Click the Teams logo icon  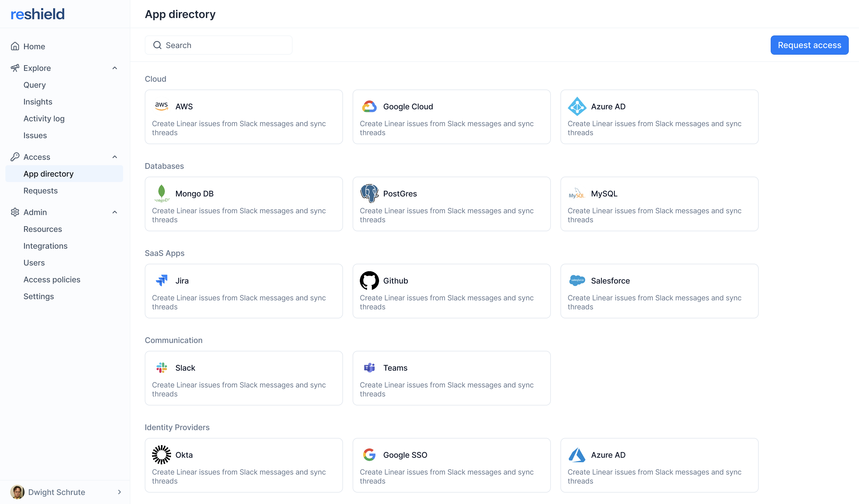point(369,368)
